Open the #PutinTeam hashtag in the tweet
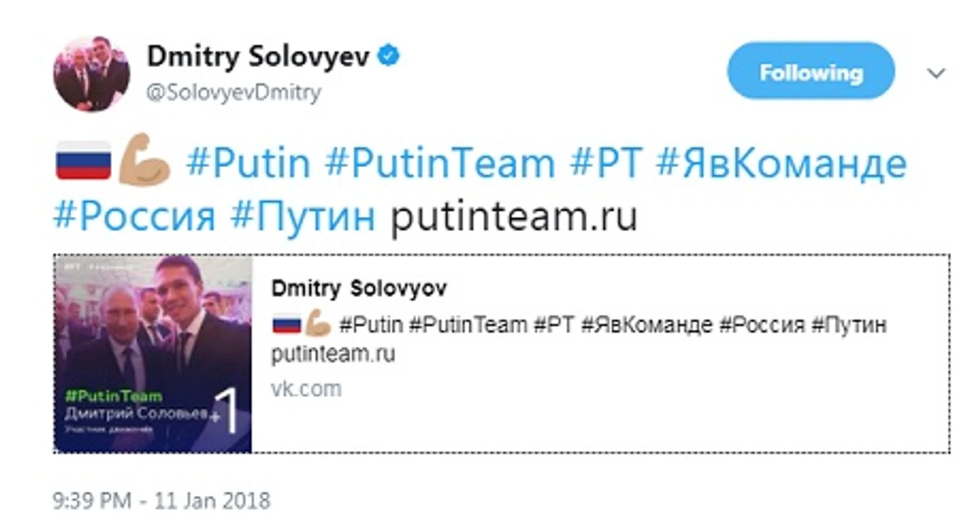Viewport: 980px width, 530px height. pyautogui.click(x=440, y=163)
